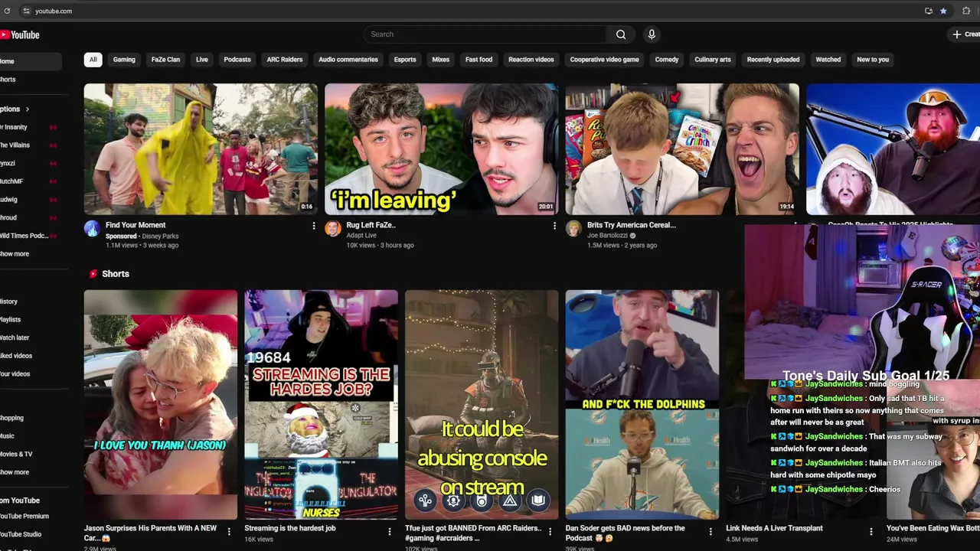This screenshot has height=551, width=980.
Task: Select the Watched chip
Action: coord(828,60)
